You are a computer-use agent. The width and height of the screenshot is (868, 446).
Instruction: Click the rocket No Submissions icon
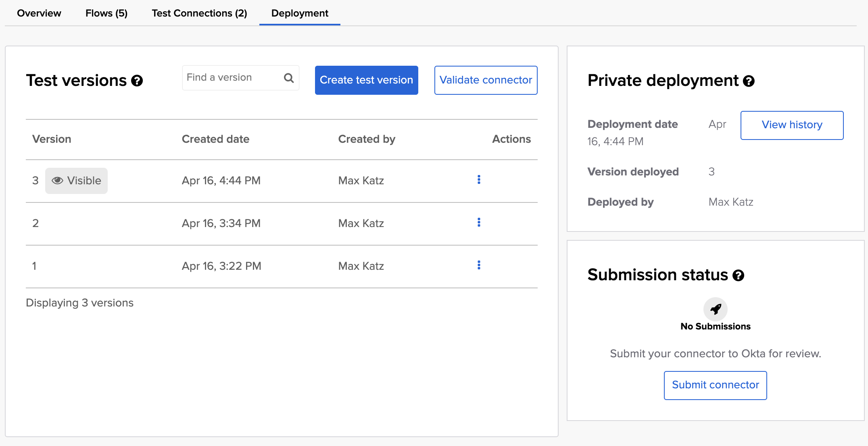(x=715, y=309)
